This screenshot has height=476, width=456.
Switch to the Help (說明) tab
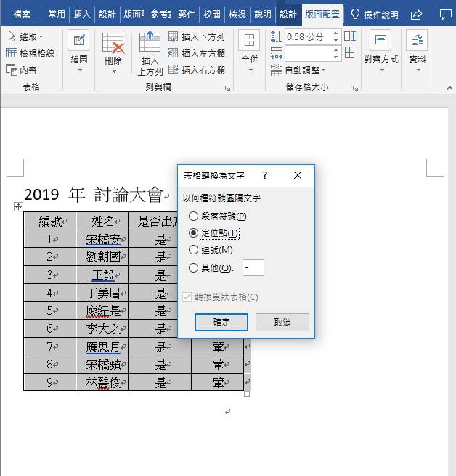coord(262,15)
